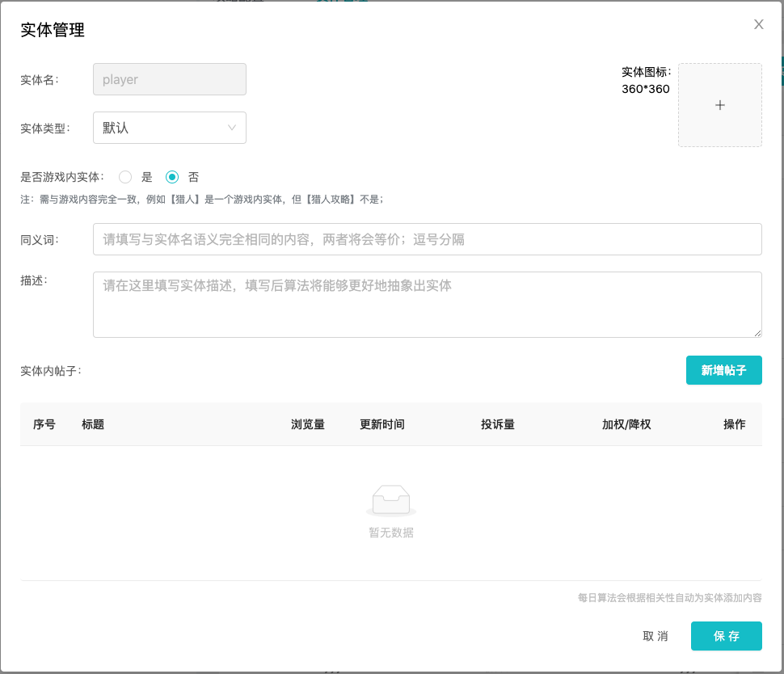This screenshot has width=784, height=674.
Task: Click the empty inbox icon above 暂无数据
Action: point(391,501)
